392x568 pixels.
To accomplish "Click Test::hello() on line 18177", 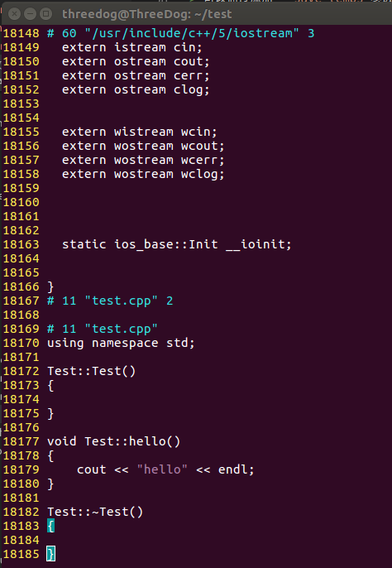I will tap(132, 441).
